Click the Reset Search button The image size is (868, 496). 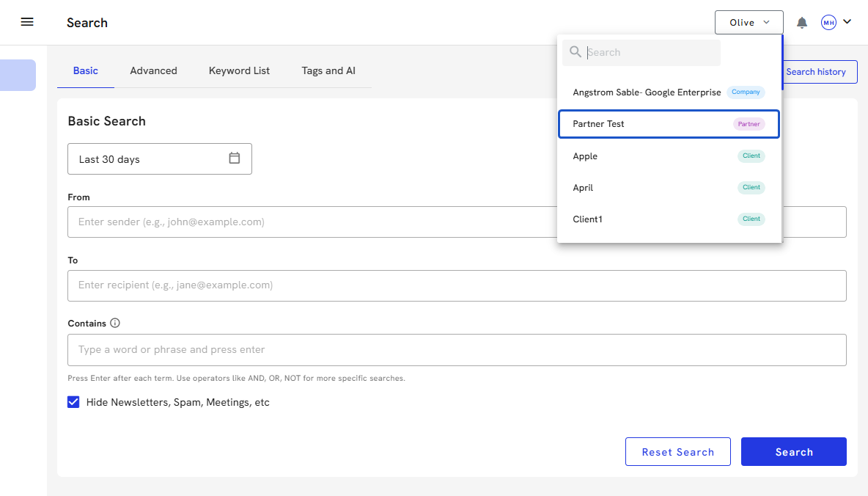(677, 452)
